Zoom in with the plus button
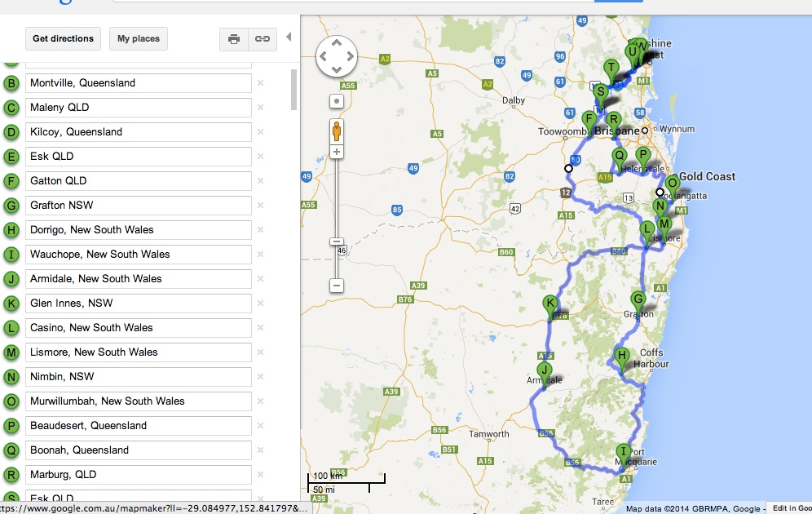This screenshot has width=812, height=514. pyautogui.click(x=337, y=152)
